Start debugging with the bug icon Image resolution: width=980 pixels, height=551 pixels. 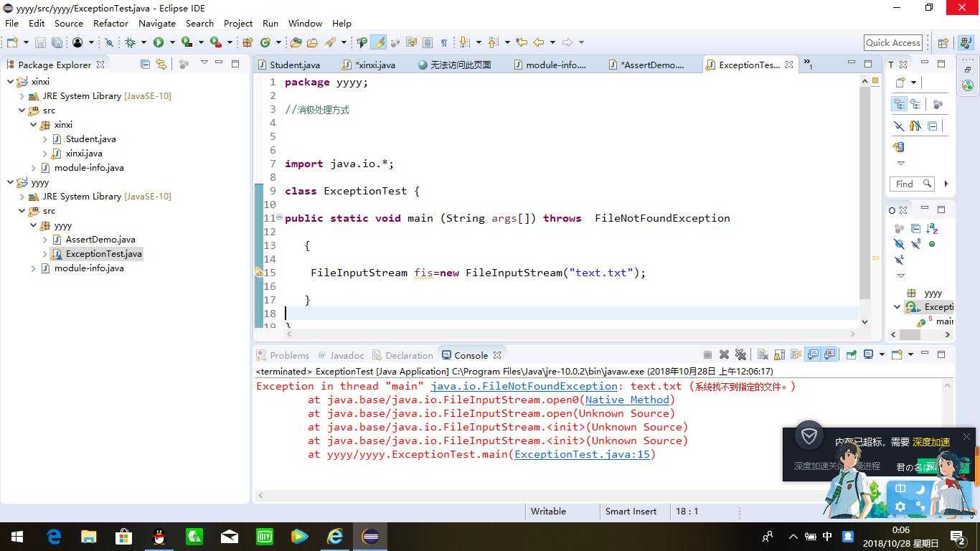coord(130,43)
